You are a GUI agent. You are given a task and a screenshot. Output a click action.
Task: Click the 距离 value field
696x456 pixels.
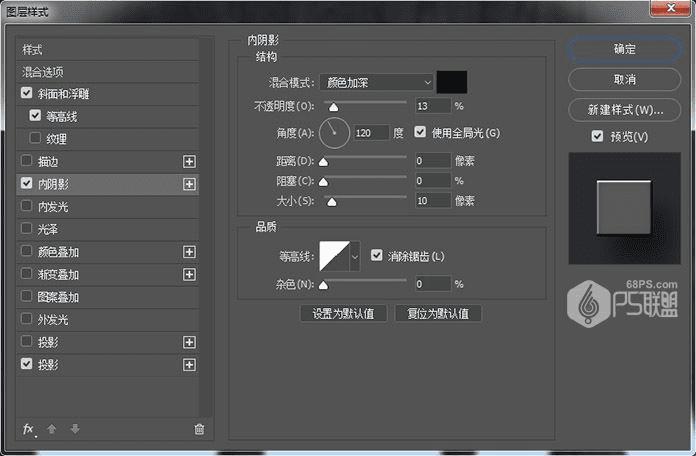(433, 161)
